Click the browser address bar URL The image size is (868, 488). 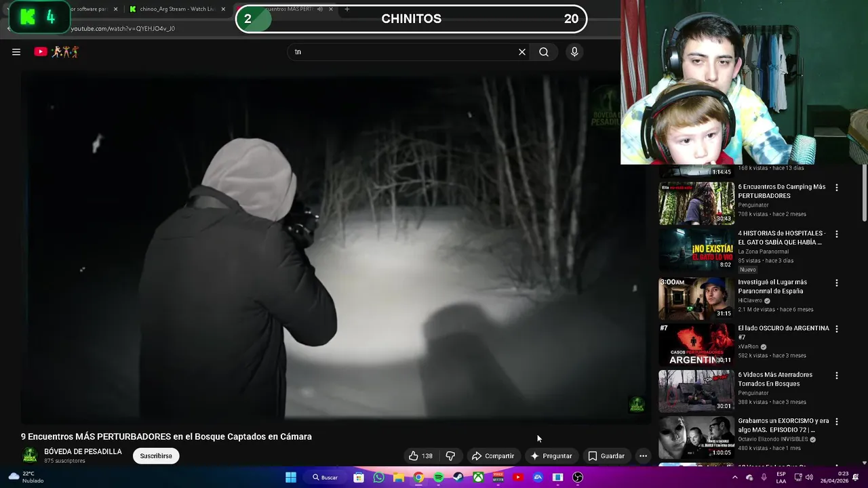coord(122,28)
